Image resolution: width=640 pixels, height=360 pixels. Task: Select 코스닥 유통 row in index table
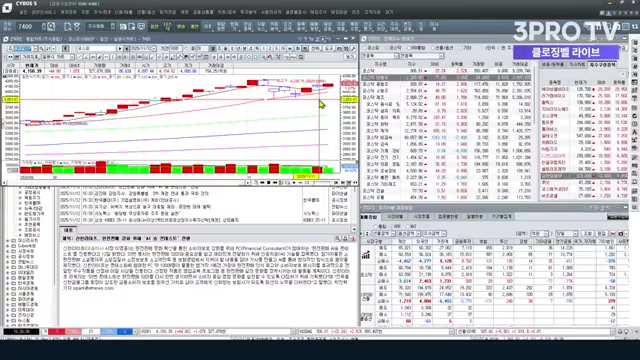(x=446, y=198)
